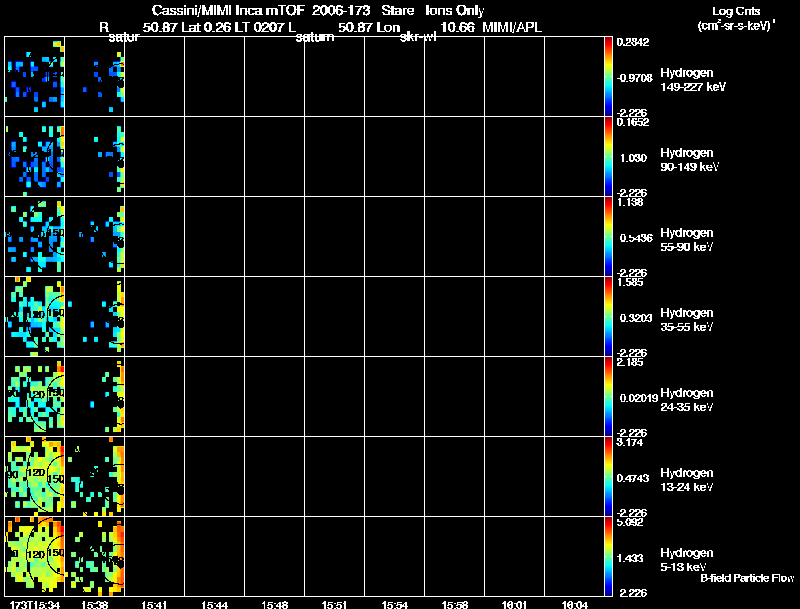800x609 pixels.
Task: Click the B-field Particle Flow text
Action: [745, 578]
